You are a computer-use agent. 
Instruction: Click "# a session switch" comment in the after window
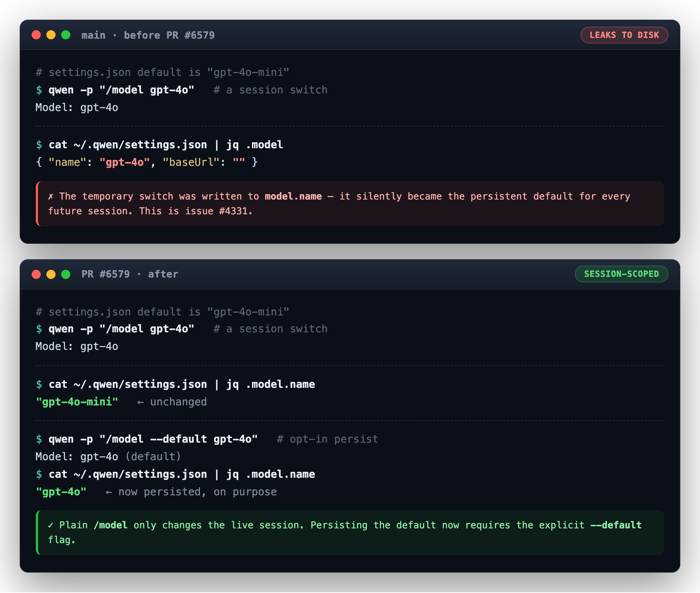point(270,329)
